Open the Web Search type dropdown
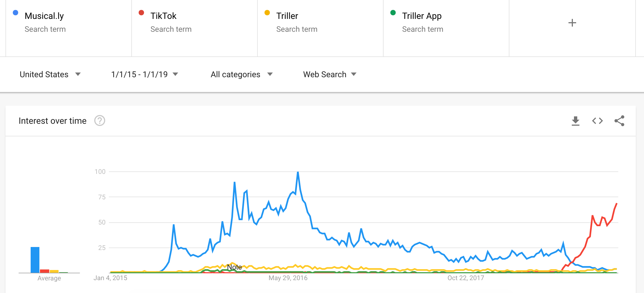This screenshot has width=644, height=293. [x=330, y=74]
